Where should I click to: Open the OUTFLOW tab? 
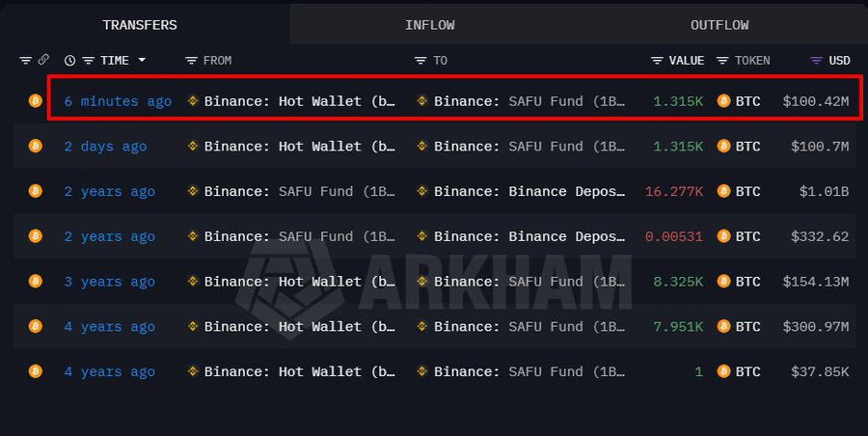pos(719,25)
